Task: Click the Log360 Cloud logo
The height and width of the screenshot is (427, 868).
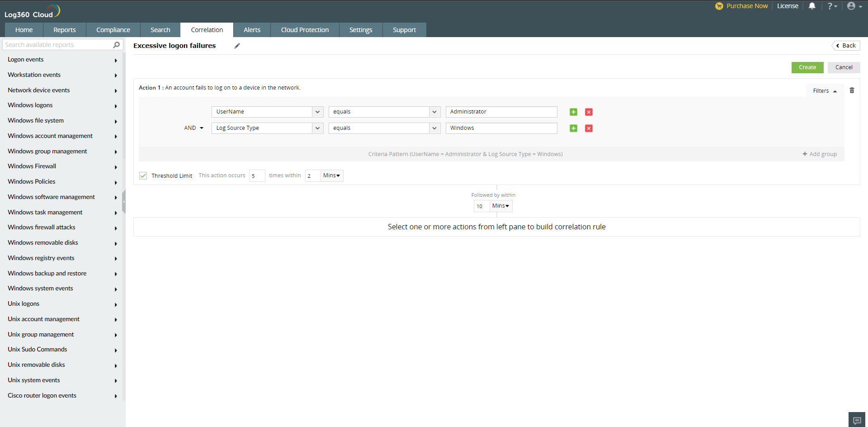Action: (32, 11)
